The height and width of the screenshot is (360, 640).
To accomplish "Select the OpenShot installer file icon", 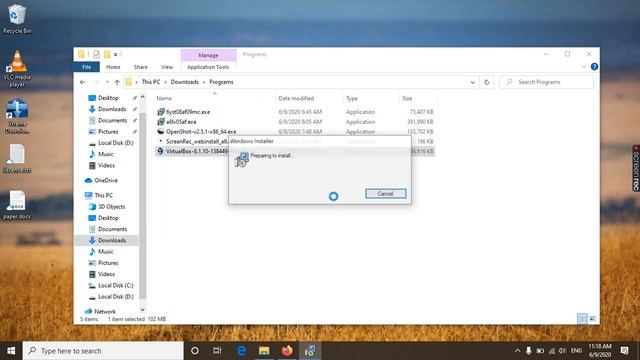I will [x=161, y=131].
